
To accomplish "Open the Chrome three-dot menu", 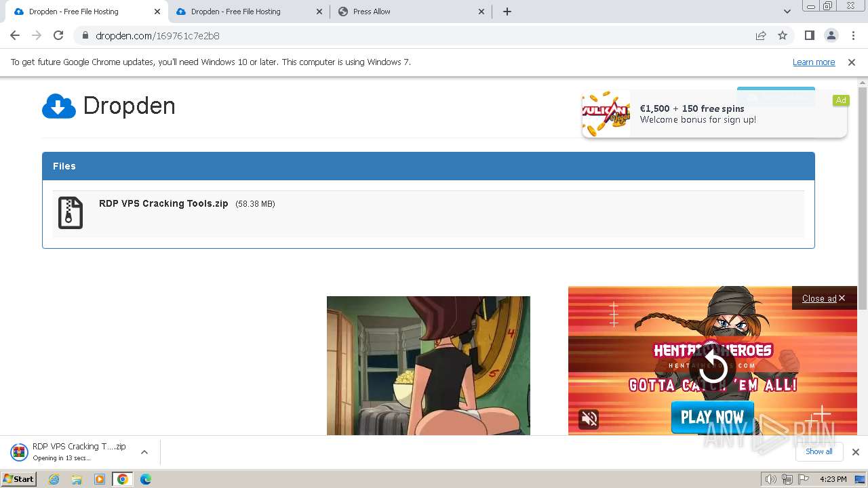I will [x=853, y=35].
